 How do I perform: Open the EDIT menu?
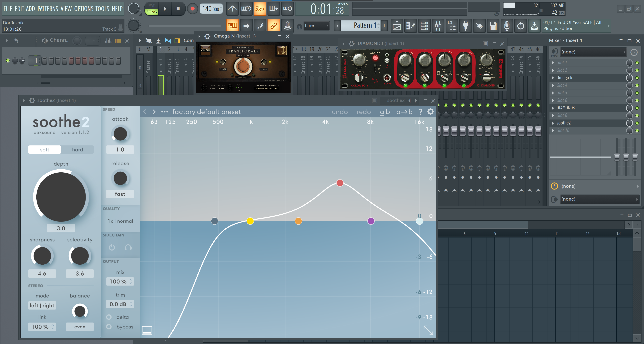click(x=19, y=9)
